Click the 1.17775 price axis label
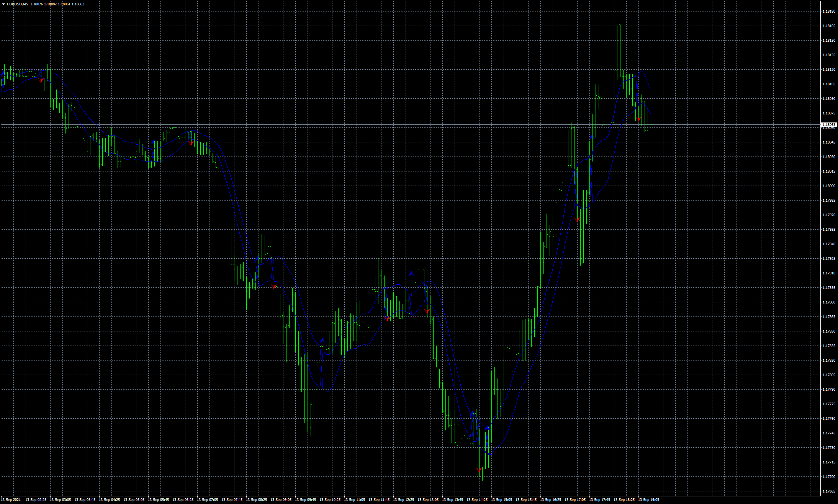Image resolution: width=838 pixels, height=504 pixels. [829, 404]
